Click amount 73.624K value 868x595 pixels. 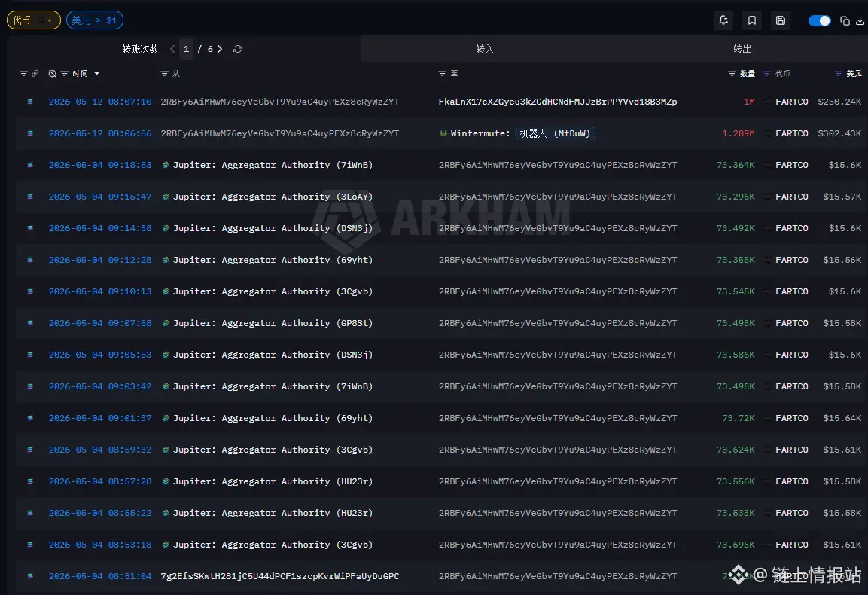pos(736,450)
